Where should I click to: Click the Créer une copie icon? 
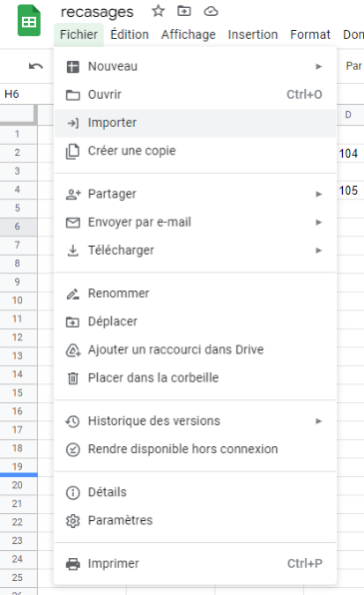point(73,152)
